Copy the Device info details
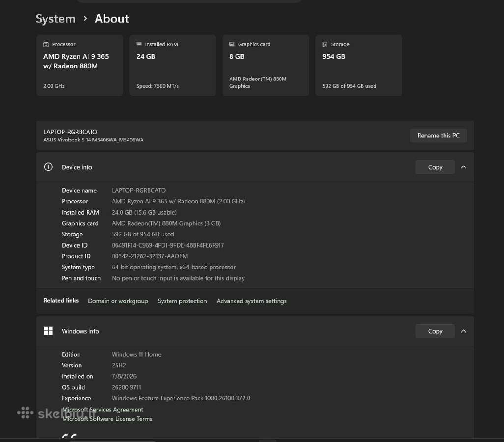 [x=435, y=167]
